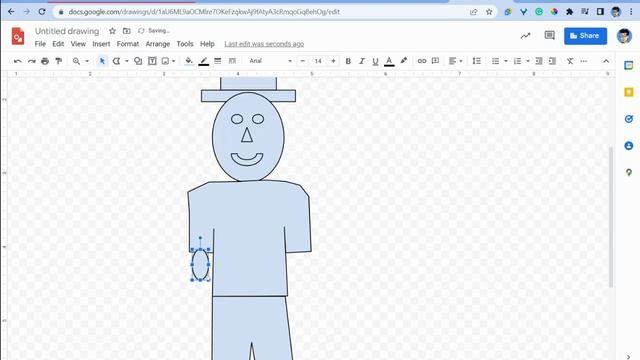
Task: Open 'Last edit was seconds ago' link
Action: click(264, 44)
